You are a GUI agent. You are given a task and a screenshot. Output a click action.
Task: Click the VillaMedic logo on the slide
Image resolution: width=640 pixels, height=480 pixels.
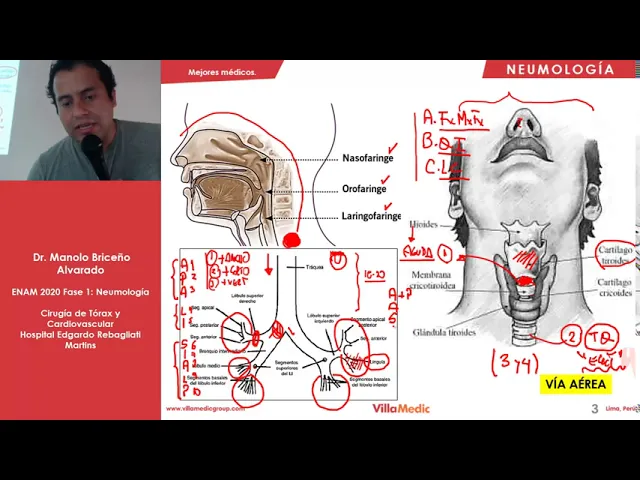tap(401, 408)
